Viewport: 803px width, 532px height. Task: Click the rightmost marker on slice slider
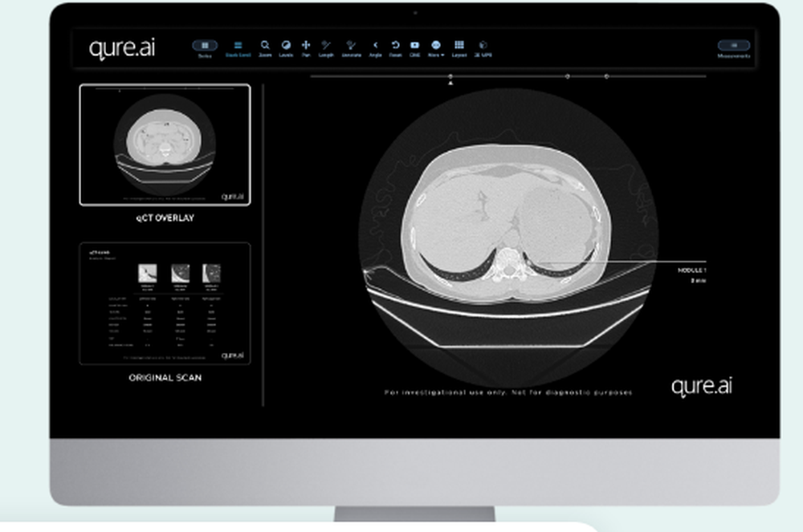606,77
